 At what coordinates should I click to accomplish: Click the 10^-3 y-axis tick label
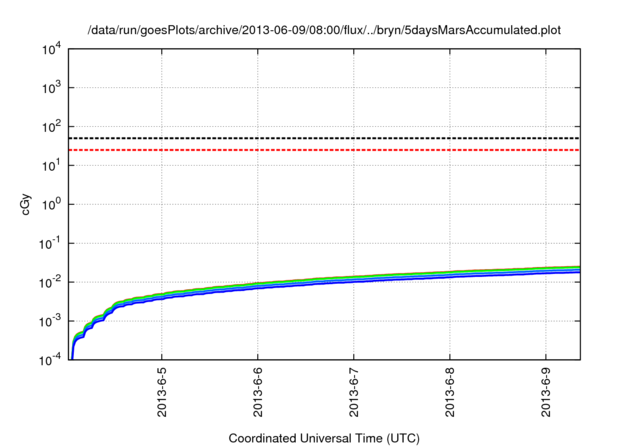pos(51,322)
